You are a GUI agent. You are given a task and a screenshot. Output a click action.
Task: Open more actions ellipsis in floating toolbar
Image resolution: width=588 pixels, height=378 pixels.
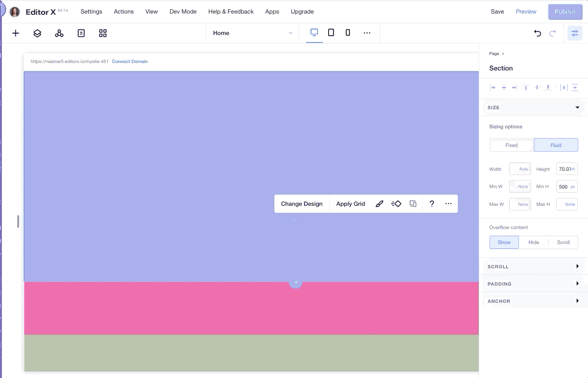448,204
